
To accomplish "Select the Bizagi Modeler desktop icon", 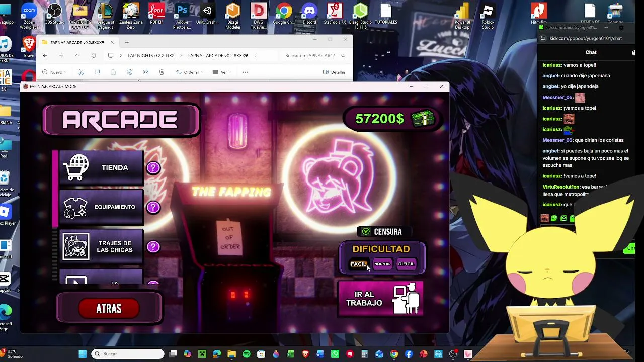I will click(x=233, y=15).
